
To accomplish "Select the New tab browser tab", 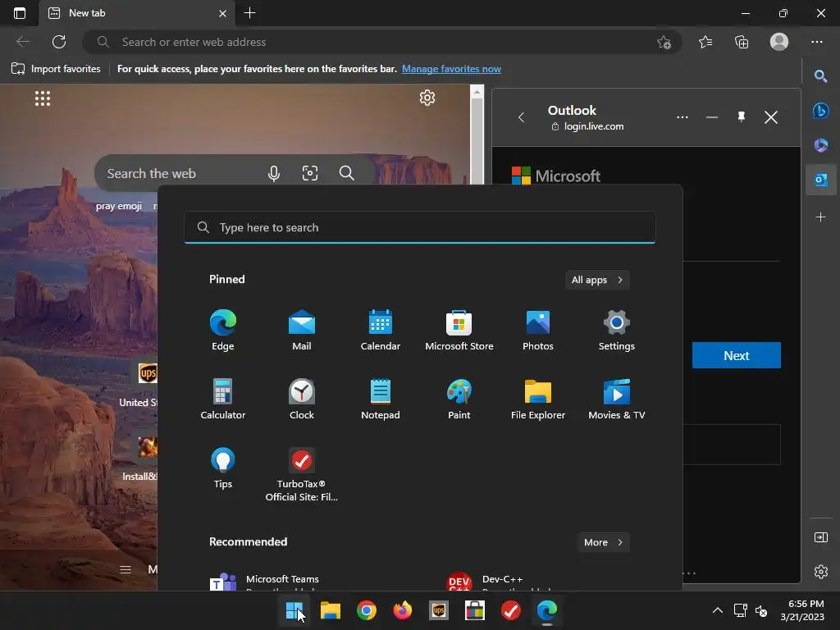I will point(137,13).
